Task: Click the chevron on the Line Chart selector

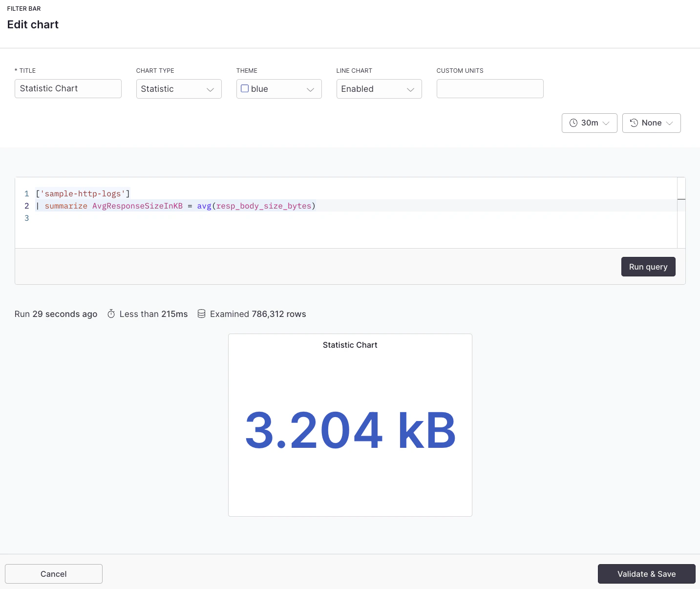Action: pyautogui.click(x=411, y=89)
